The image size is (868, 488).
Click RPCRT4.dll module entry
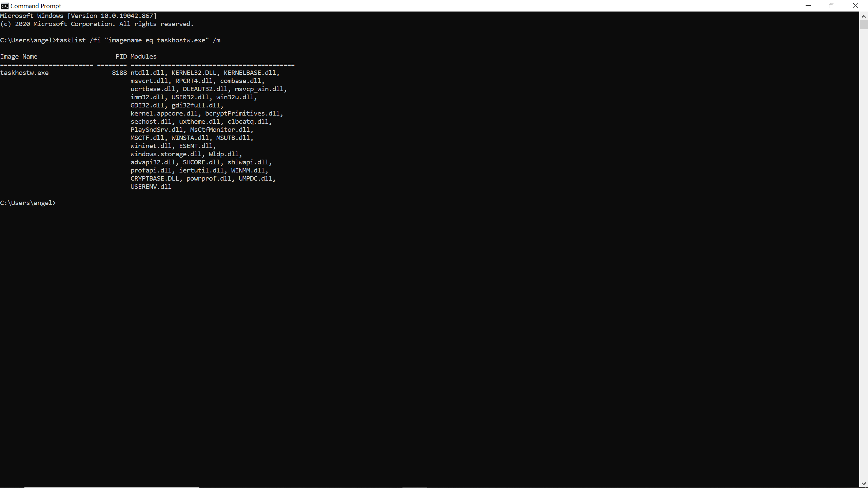pos(194,81)
